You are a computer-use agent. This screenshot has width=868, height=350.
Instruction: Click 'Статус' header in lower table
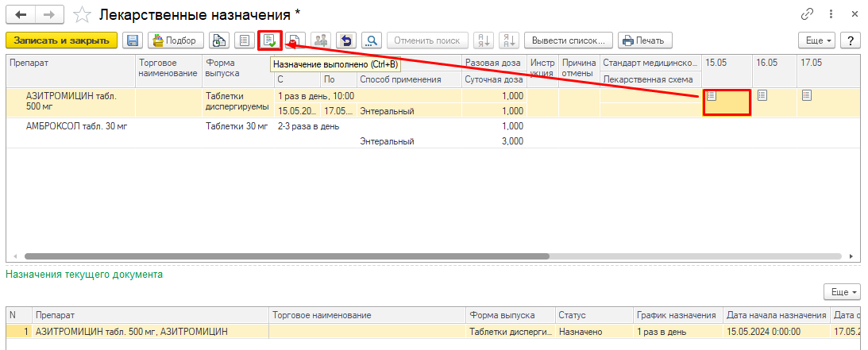(x=594, y=315)
